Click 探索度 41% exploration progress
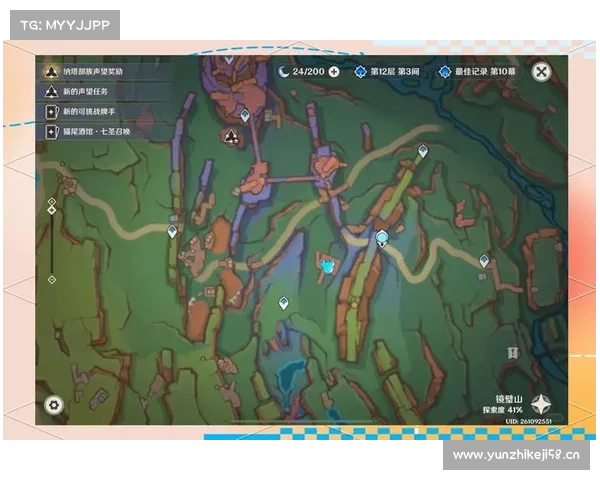600x480 pixels. pos(502,410)
